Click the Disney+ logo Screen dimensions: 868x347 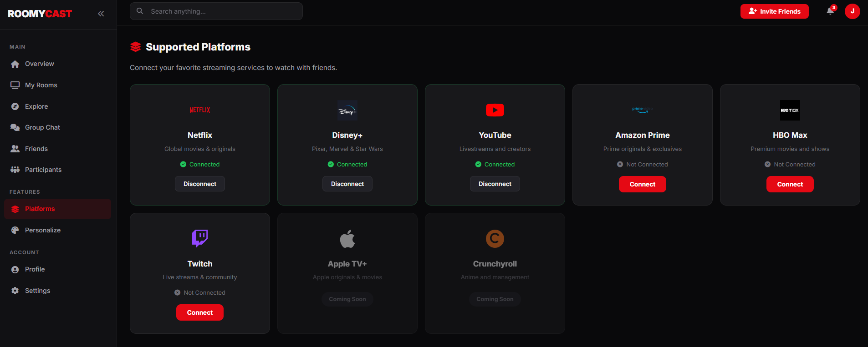[x=347, y=110]
